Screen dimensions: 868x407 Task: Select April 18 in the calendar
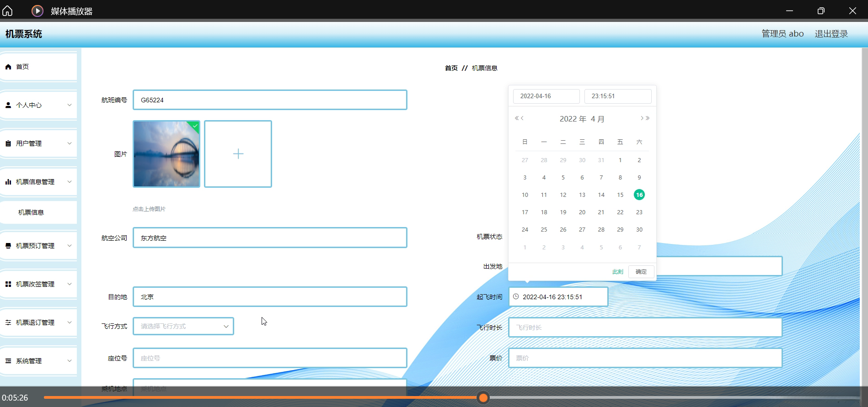tap(544, 212)
